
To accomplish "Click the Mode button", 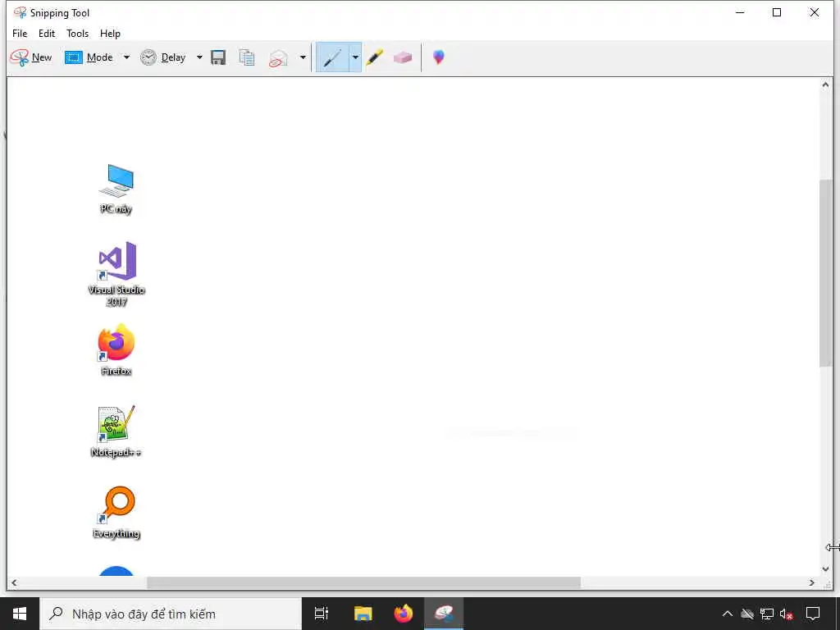I will 89,57.
